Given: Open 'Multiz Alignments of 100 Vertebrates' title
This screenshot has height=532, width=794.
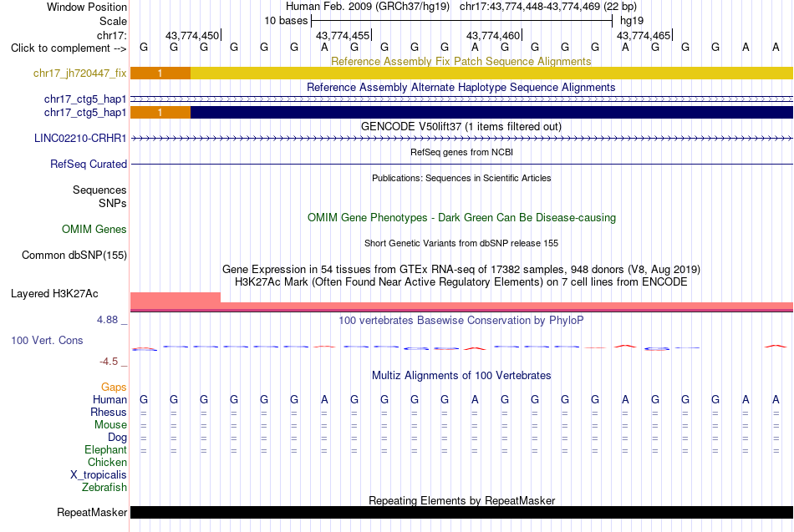Looking at the screenshot, I should [461, 376].
